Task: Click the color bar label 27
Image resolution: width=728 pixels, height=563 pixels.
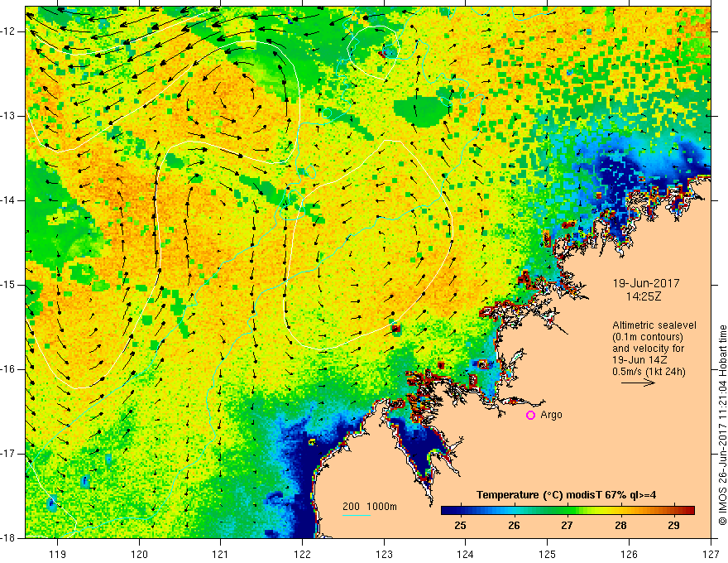Action: (567, 526)
